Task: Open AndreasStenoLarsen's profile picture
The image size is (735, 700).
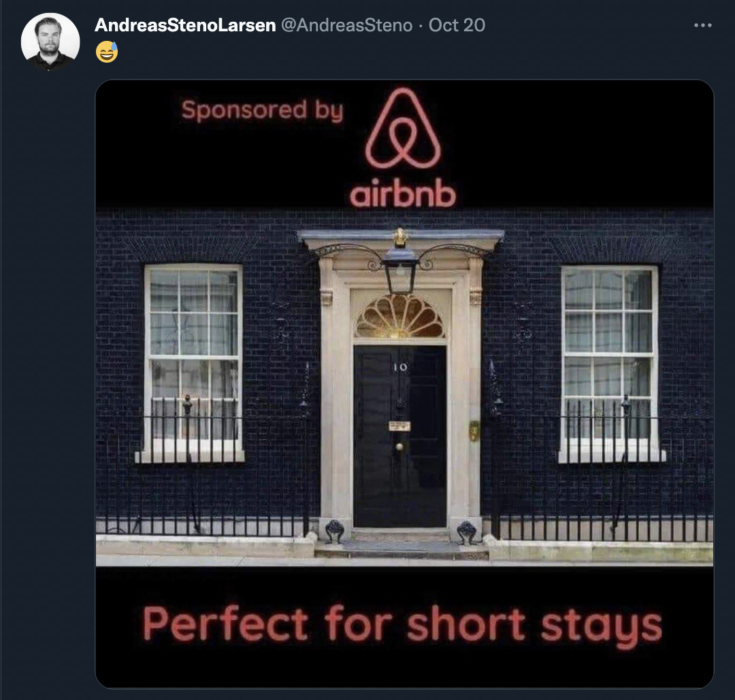Action: pos(50,42)
